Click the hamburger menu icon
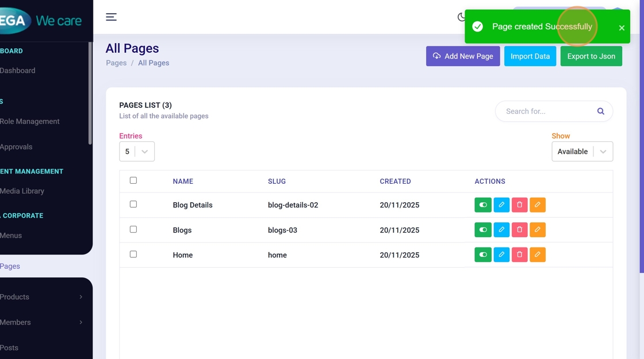The height and width of the screenshot is (359, 644). [111, 17]
